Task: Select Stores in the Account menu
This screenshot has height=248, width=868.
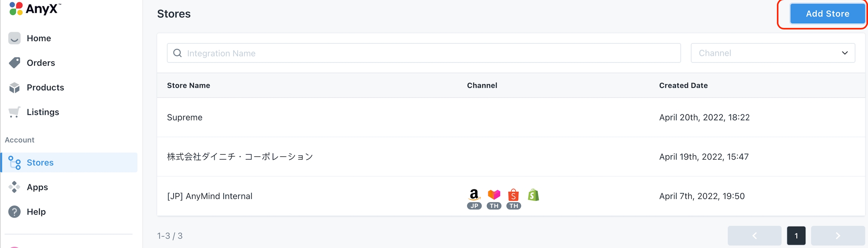Action: point(40,163)
